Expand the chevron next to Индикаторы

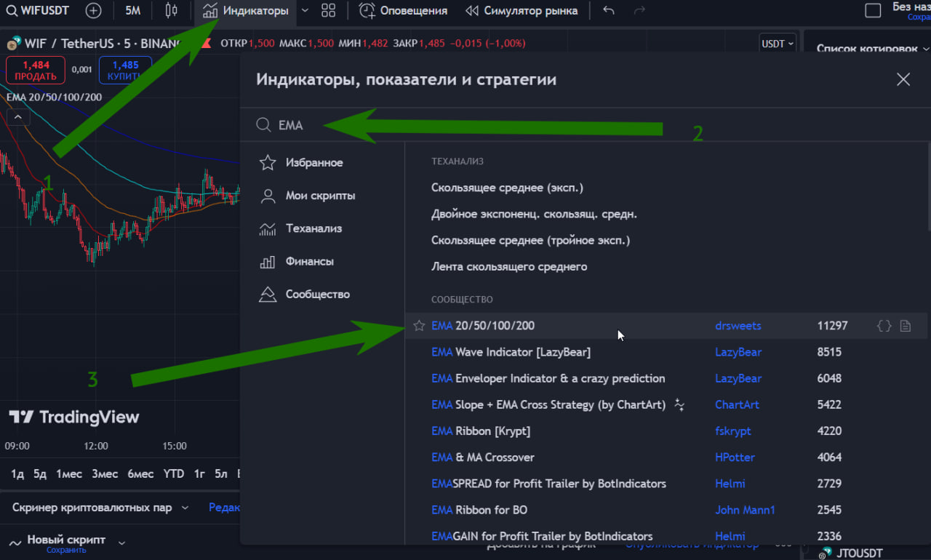305,11
